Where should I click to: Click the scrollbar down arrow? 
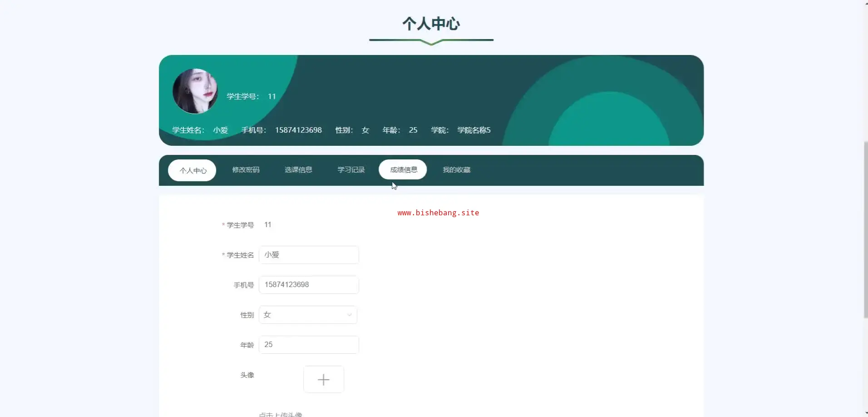(865, 414)
